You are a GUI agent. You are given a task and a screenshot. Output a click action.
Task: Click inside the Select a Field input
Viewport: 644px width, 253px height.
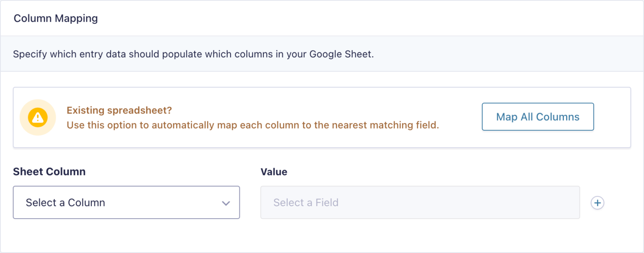click(x=419, y=203)
